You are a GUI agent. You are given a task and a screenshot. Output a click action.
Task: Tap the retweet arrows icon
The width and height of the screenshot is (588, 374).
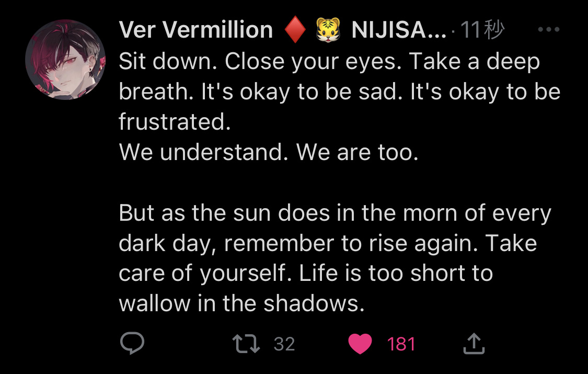point(246,344)
